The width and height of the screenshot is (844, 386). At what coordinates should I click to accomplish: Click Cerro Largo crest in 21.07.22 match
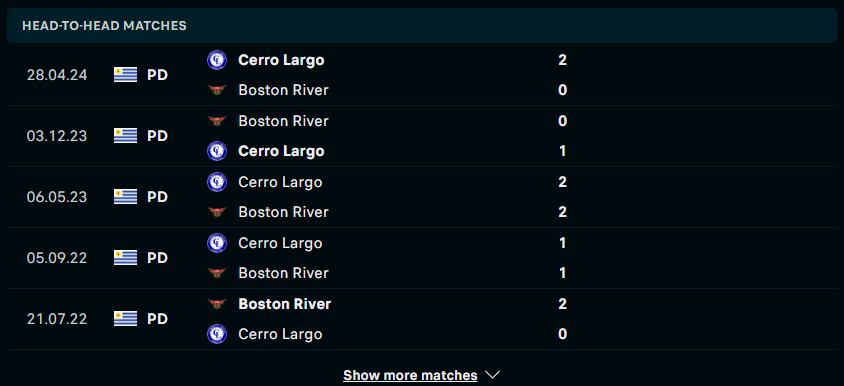[x=217, y=334]
